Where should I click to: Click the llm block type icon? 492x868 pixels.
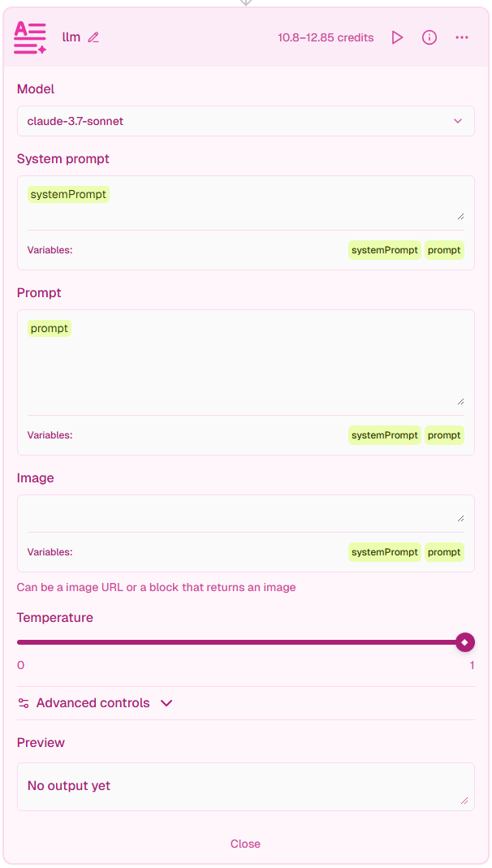(30, 37)
